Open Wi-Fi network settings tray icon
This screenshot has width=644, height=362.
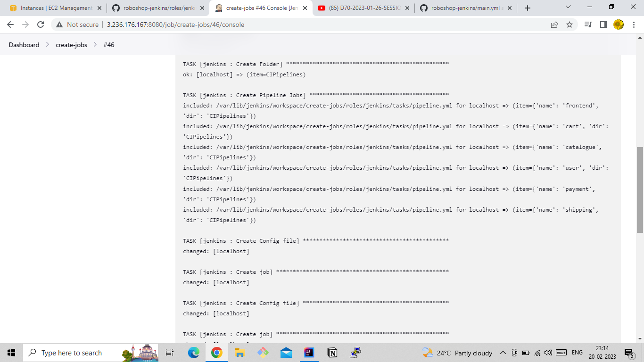[537, 353]
